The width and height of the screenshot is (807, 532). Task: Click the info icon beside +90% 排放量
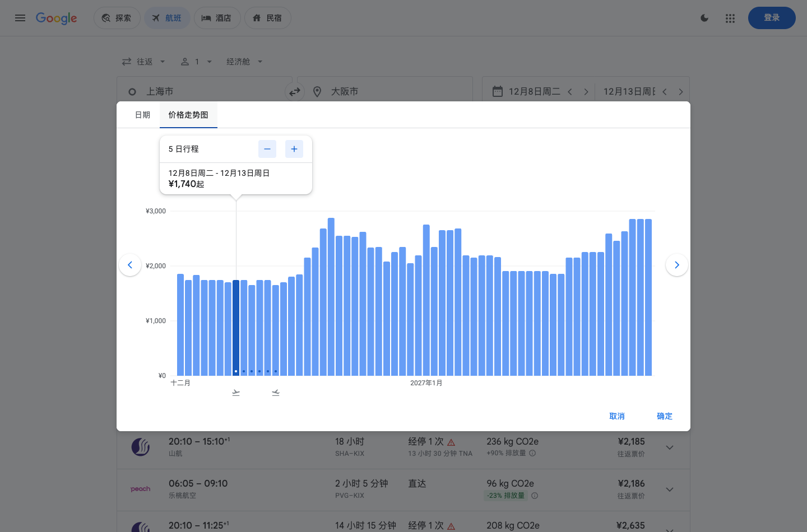click(532, 453)
